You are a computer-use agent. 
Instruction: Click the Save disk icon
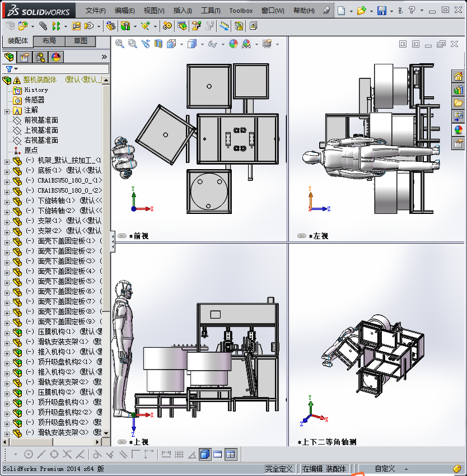pyautogui.click(x=382, y=11)
